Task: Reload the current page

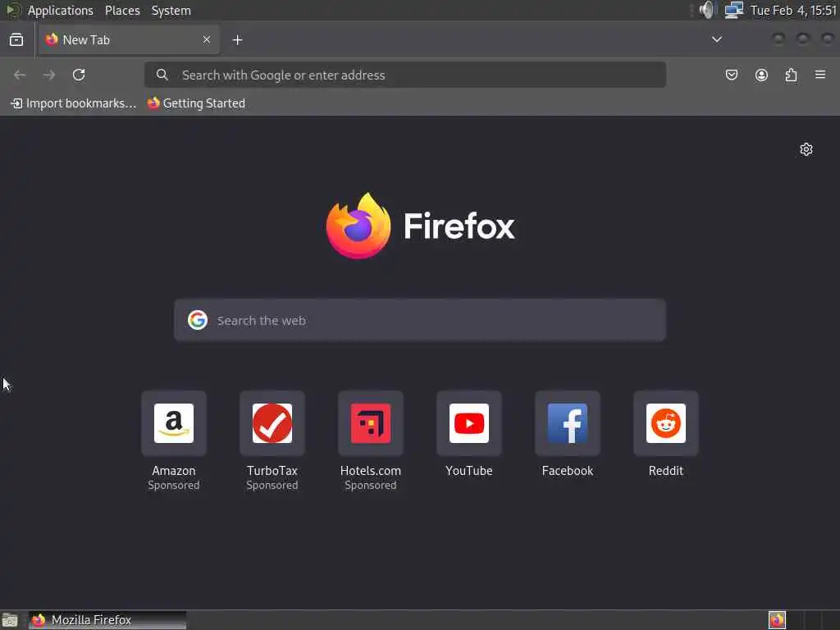Action: click(x=79, y=75)
